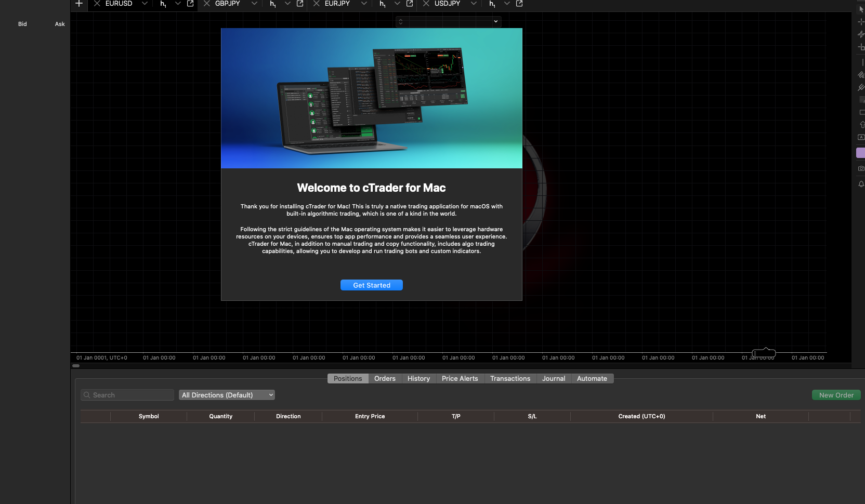This screenshot has height=504, width=865.
Task: Open timeframe chevron for the GBPJPY chart
Action: [x=287, y=4]
